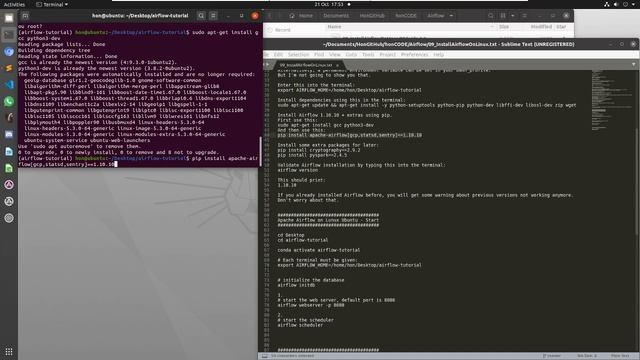Open the Activities overview
This screenshot has height=360, width=640.
pos(14,4)
